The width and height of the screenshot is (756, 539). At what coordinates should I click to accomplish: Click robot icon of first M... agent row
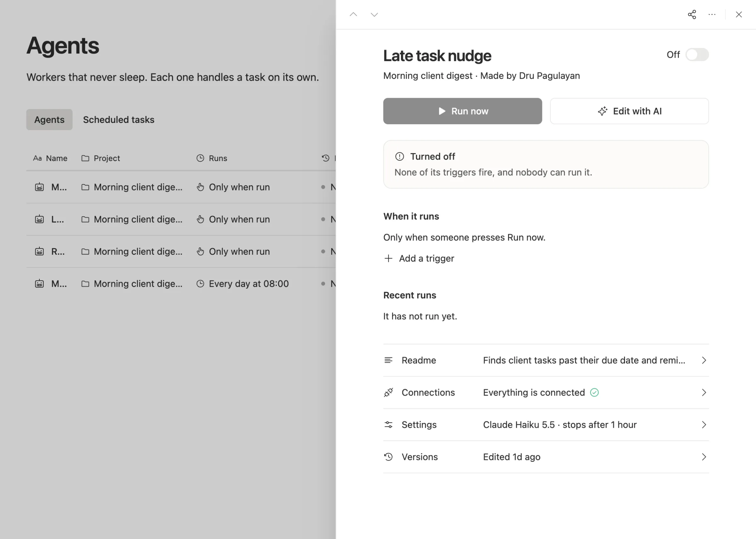(x=39, y=187)
